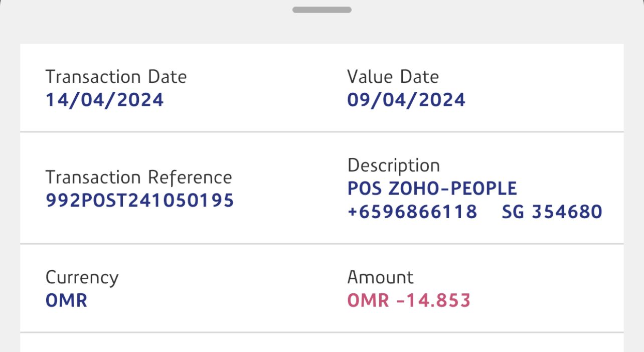This screenshot has height=352, width=644.
Task: Click the SG country code text
Action: point(513,212)
